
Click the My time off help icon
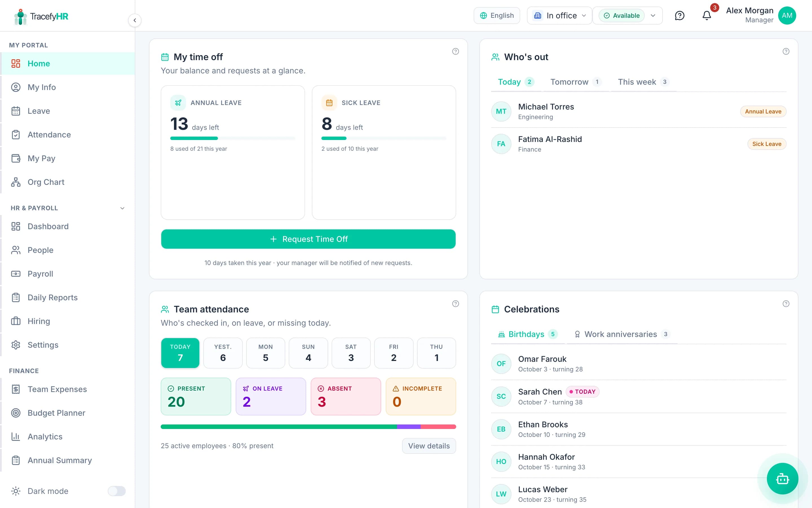point(455,51)
